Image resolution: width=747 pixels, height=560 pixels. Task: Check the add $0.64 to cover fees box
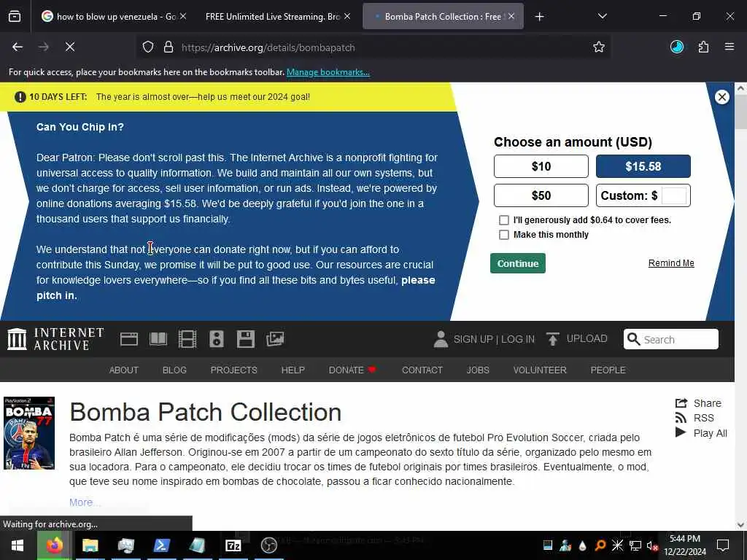pos(503,220)
